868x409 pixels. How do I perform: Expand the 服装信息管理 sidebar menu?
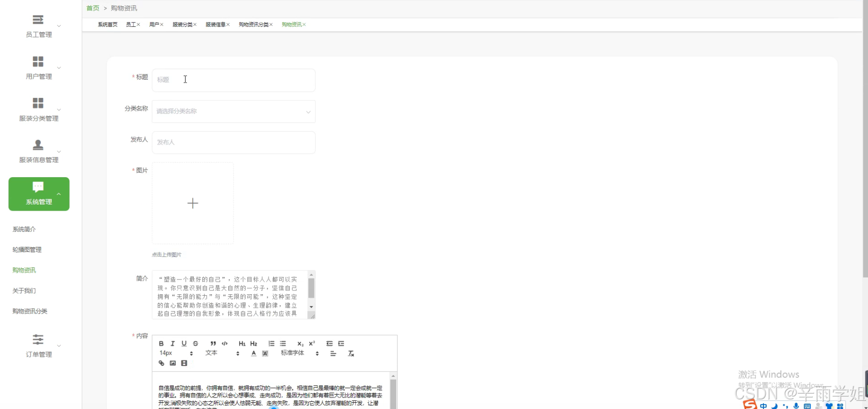(39, 151)
